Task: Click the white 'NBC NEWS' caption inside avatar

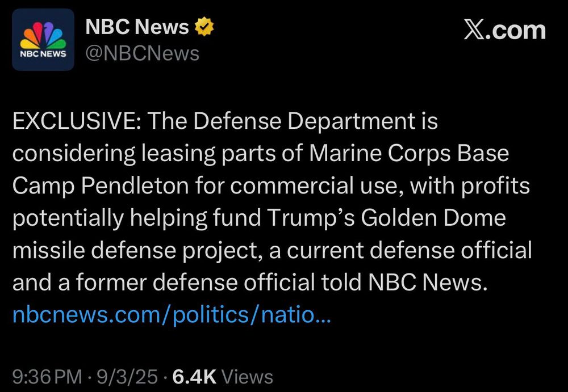Action: 43,54
